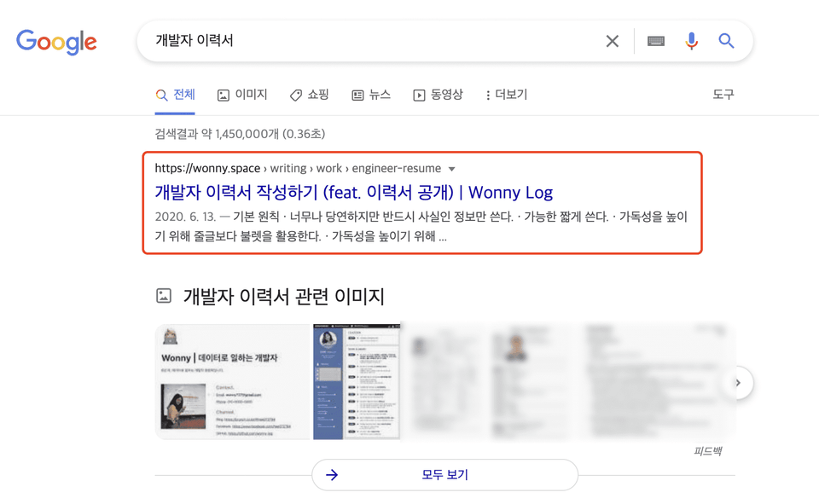Expand the dropdown arrow beside engineer-resume URL

(x=452, y=169)
